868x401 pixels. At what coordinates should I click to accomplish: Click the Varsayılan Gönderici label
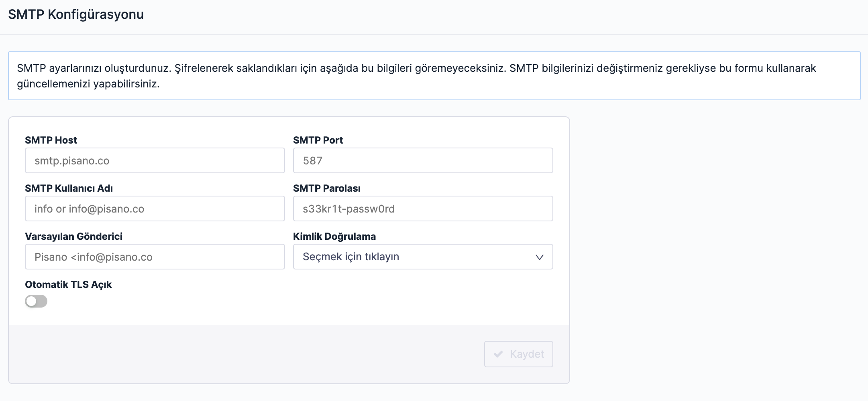pos(73,236)
